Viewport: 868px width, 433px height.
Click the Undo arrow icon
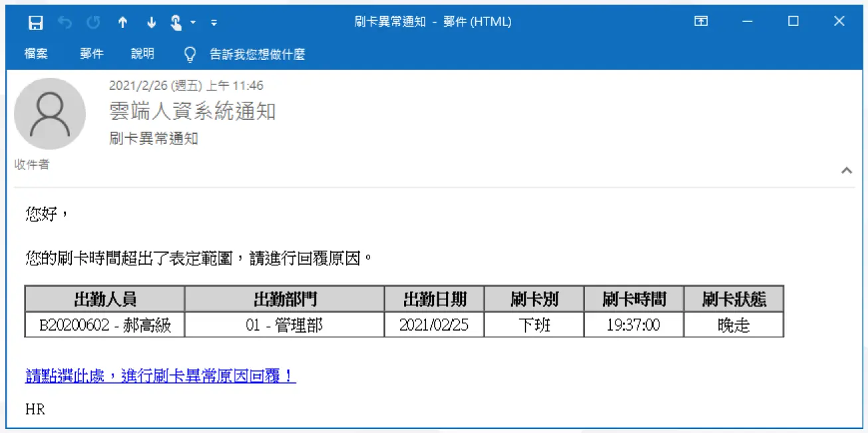coord(64,22)
